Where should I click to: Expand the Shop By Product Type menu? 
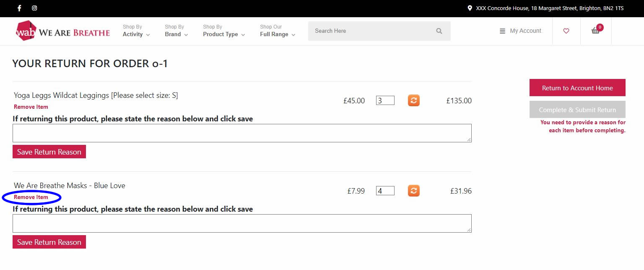(224, 31)
